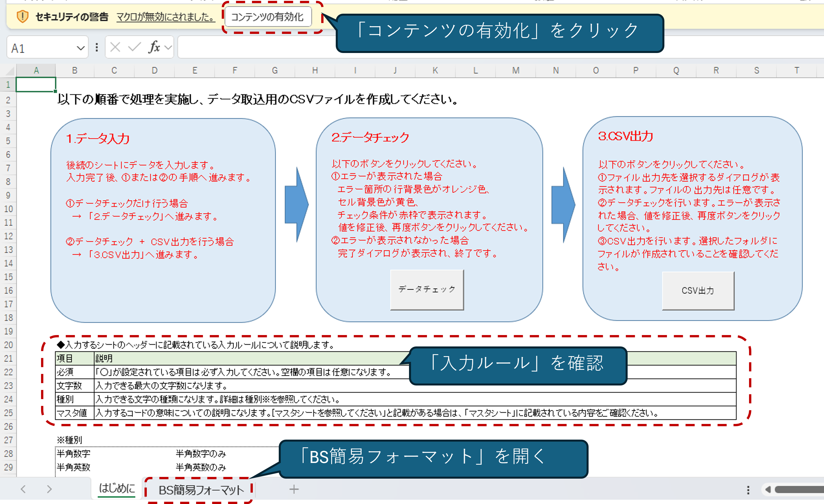Select column H header

(315, 71)
